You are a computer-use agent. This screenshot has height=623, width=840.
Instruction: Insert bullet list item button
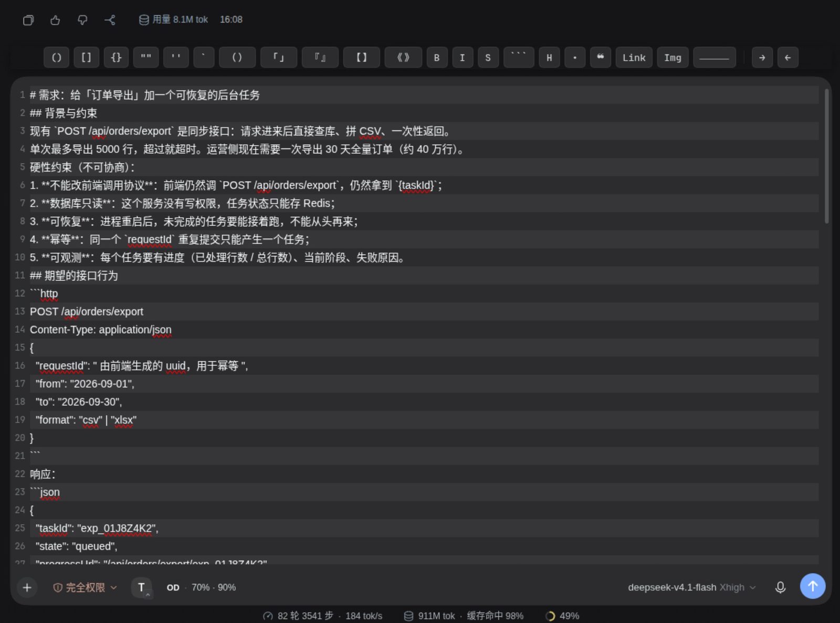point(575,57)
